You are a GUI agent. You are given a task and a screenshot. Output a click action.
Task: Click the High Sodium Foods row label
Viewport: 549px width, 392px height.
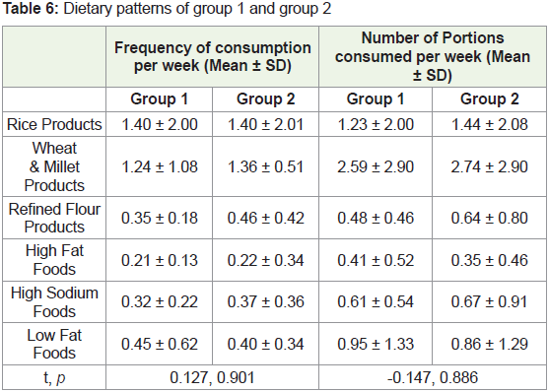pos(54,301)
